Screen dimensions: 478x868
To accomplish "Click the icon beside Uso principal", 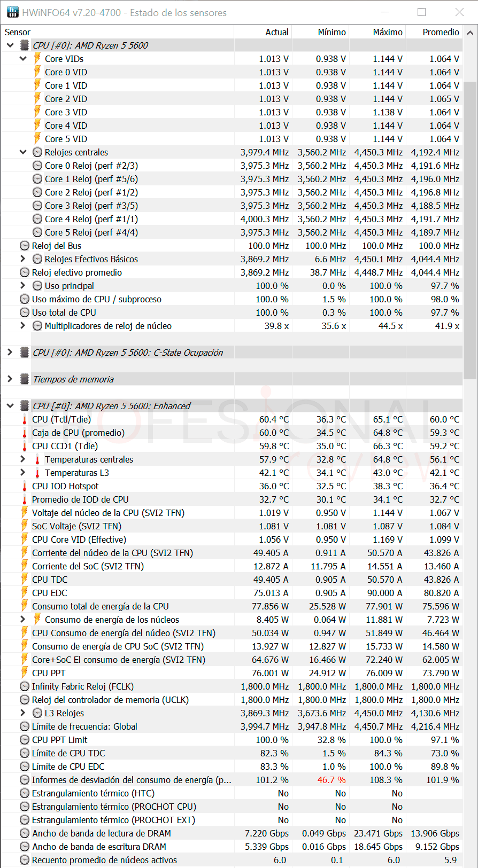I will coord(37,286).
